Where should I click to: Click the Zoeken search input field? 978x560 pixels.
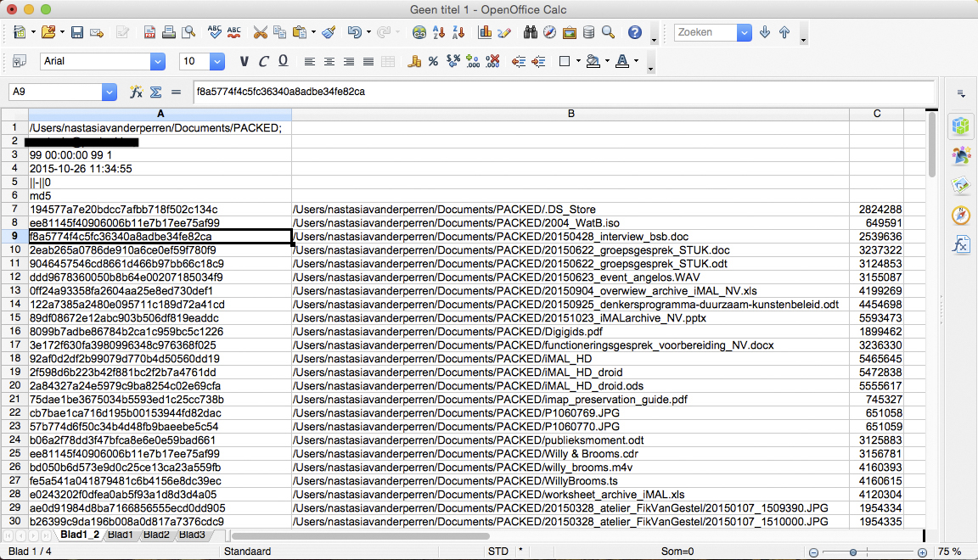click(705, 32)
